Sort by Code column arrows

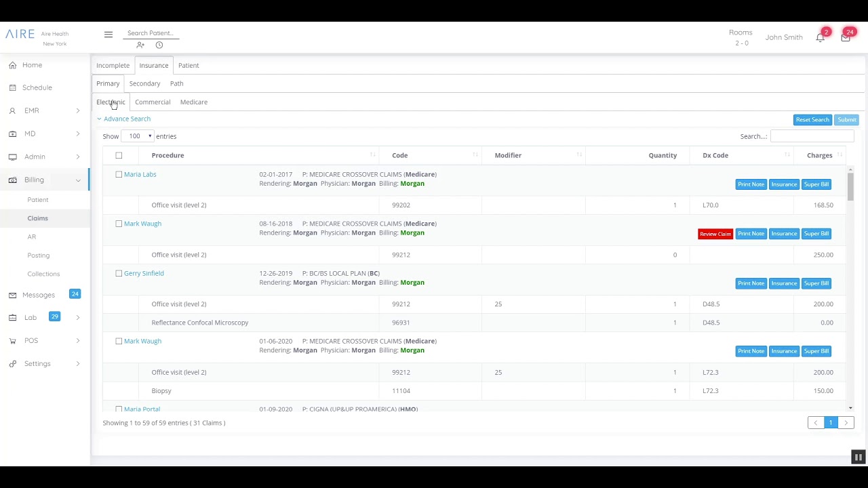[476, 155]
